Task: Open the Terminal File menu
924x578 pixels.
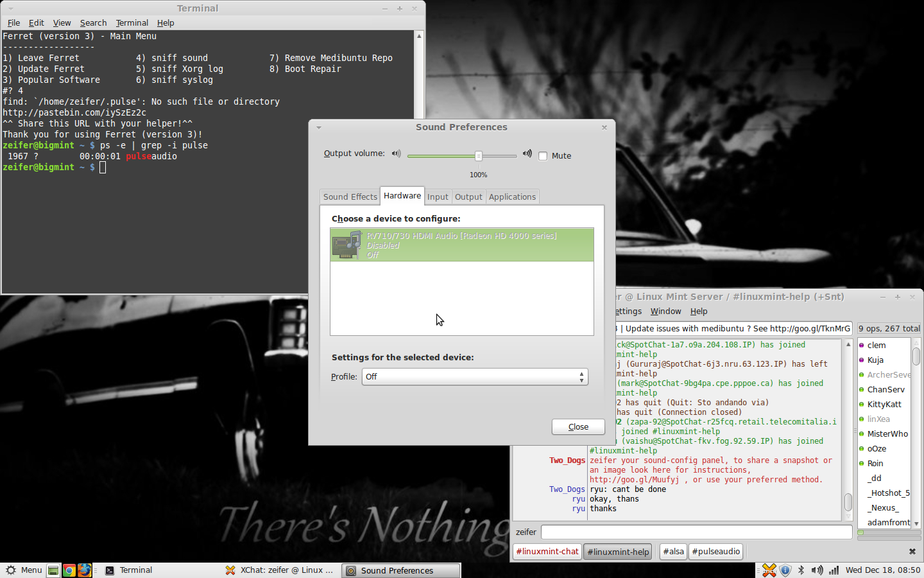Action: tap(13, 22)
